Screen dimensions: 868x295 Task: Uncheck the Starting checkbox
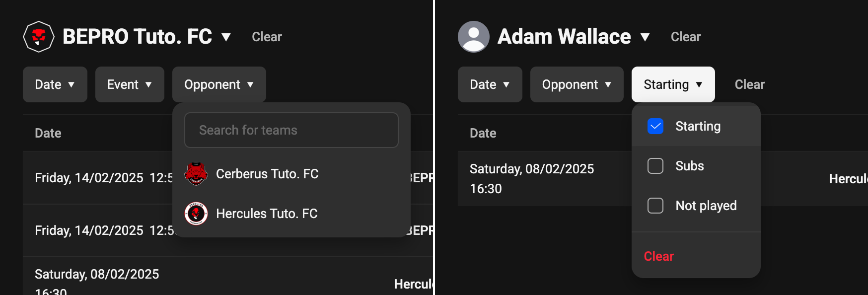pyautogui.click(x=655, y=126)
